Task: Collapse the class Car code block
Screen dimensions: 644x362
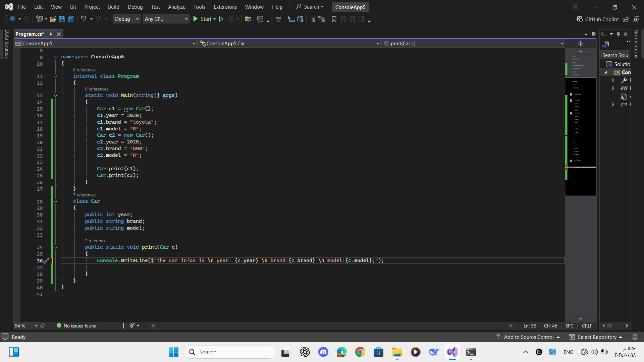Action: click(x=56, y=201)
